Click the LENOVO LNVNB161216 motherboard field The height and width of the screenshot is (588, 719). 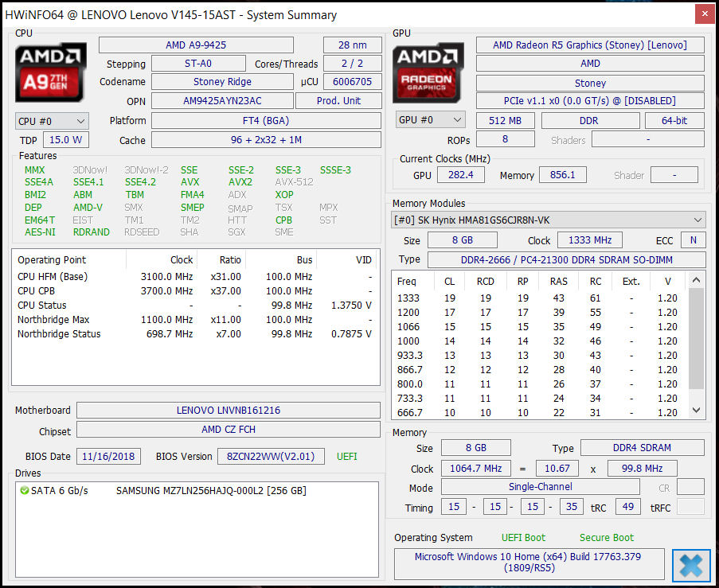pyautogui.click(x=229, y=411)
